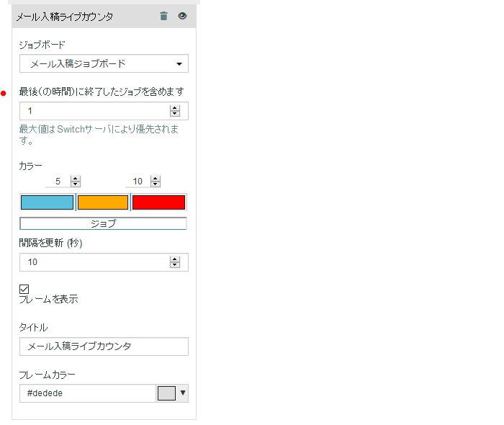Select the blue color swatch
Screen dimensions: 504x425
click(x=47, y=202)
